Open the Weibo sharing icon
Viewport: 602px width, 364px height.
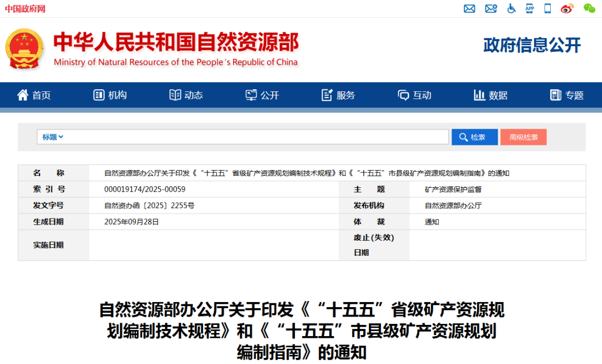click(x=567, y=9)
